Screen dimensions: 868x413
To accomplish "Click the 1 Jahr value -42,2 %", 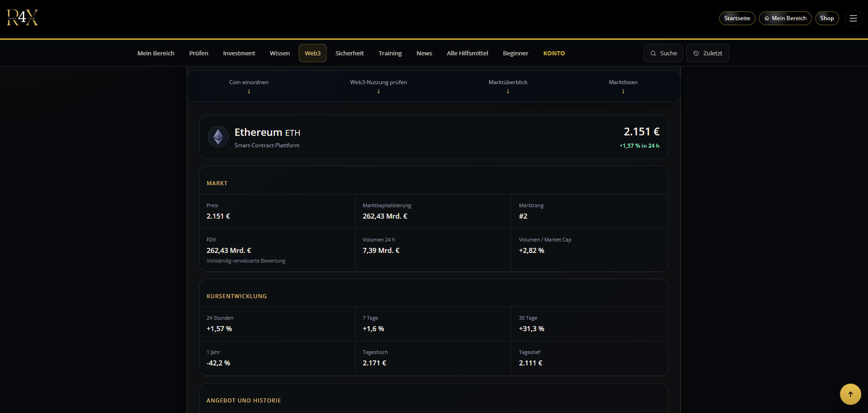I will 218,363.
